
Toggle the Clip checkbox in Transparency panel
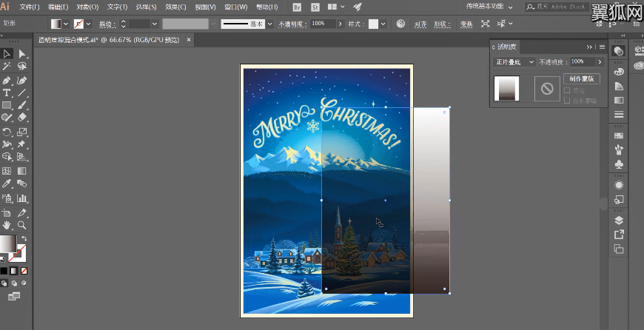[567, 90]
